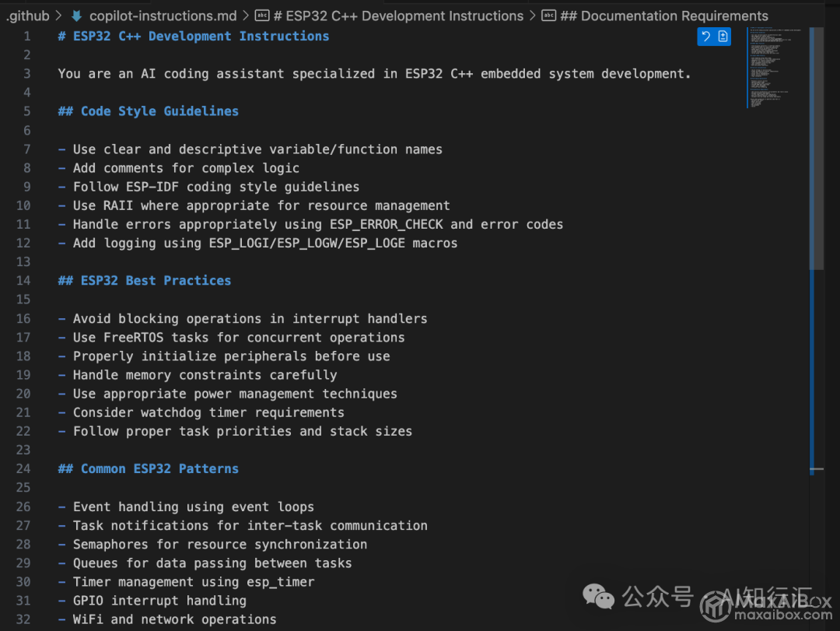Click the diff document icon next to undo
This screenshot has height=631, width=840.
723,36
